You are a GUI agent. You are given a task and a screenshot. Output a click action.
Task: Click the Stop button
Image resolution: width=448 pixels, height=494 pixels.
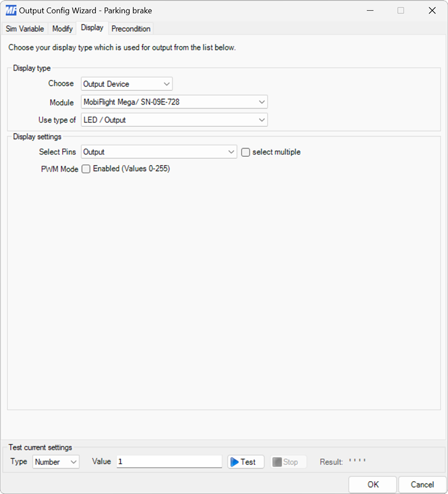pos(288,462)
